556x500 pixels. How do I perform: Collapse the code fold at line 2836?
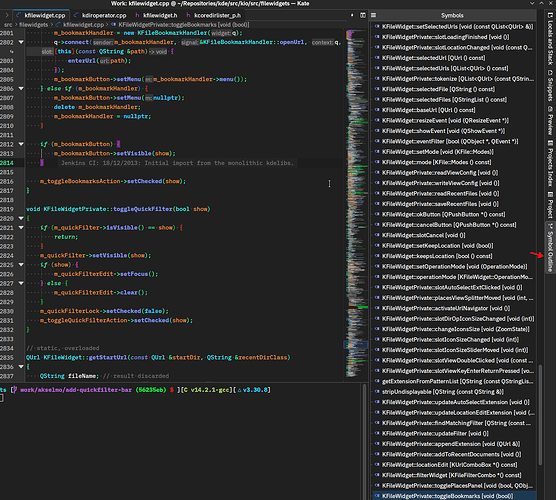click(21, 367)
